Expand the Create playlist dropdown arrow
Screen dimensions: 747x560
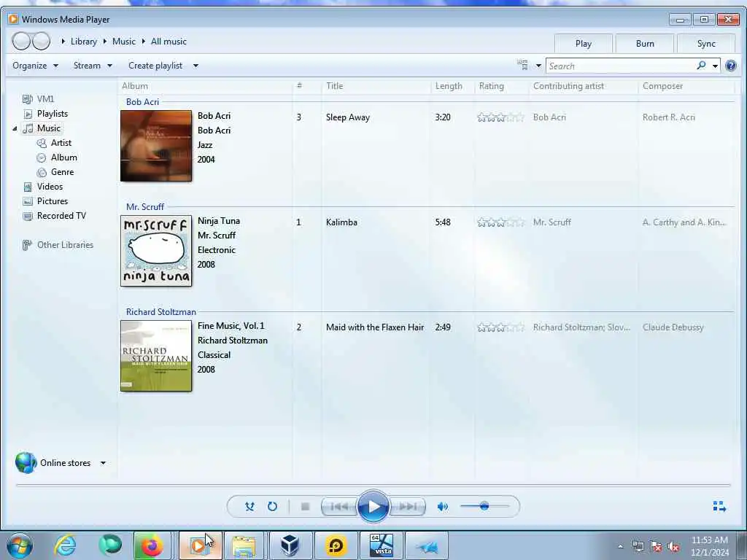(x=196, y=66)
